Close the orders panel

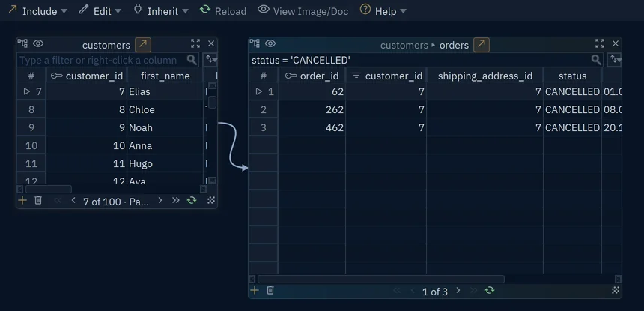pyautogui.click(x=616, y=43)
